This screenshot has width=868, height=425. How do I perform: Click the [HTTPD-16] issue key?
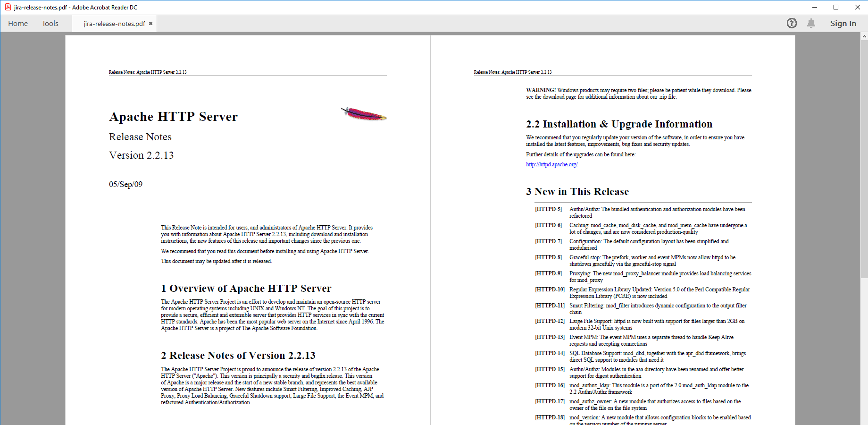(550, 385)
